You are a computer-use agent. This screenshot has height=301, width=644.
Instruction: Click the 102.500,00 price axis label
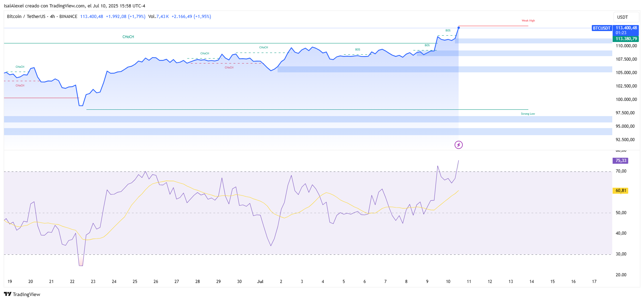tap(626, 86)
